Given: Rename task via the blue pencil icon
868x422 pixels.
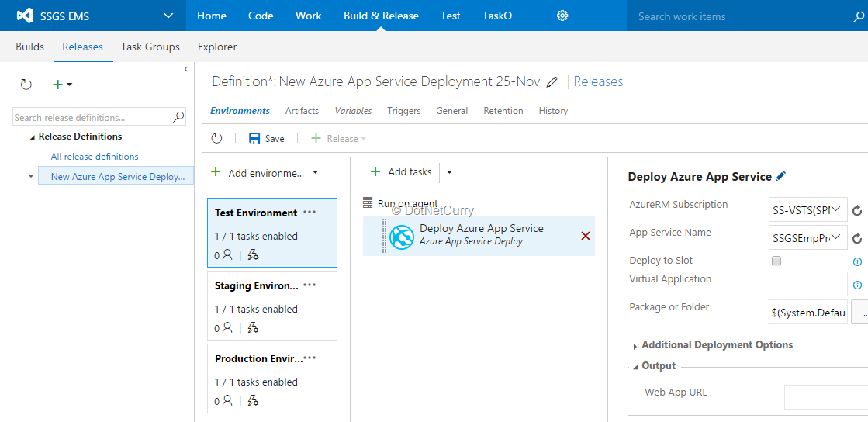Looking at the screenshot, I should (781, 176).
